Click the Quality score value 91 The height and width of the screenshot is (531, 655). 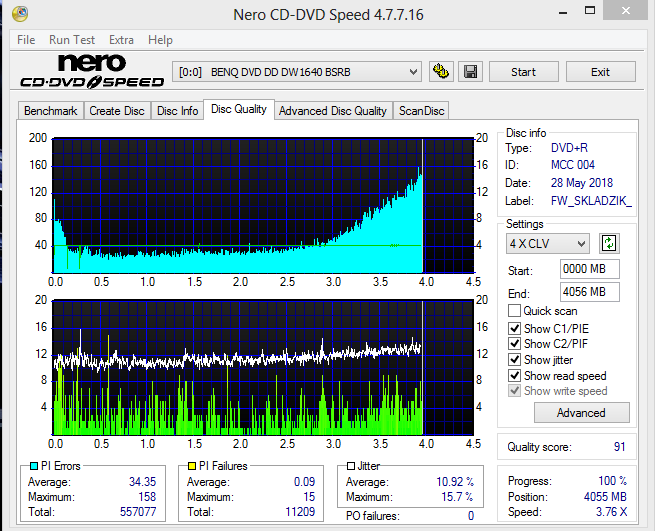tap(619, 447)
